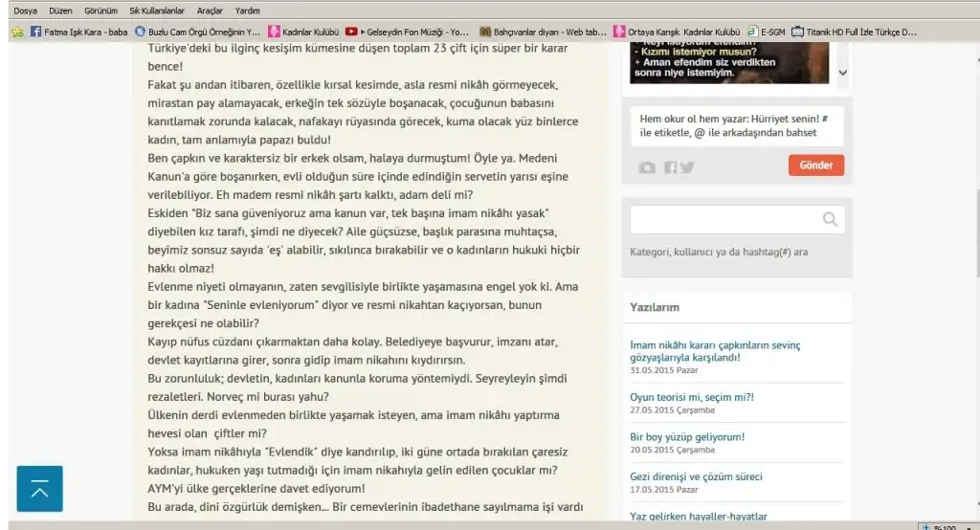Open the favorites star icon in bookmarks bar
Viewport: 980px width, 530px height.
[17, 32]
